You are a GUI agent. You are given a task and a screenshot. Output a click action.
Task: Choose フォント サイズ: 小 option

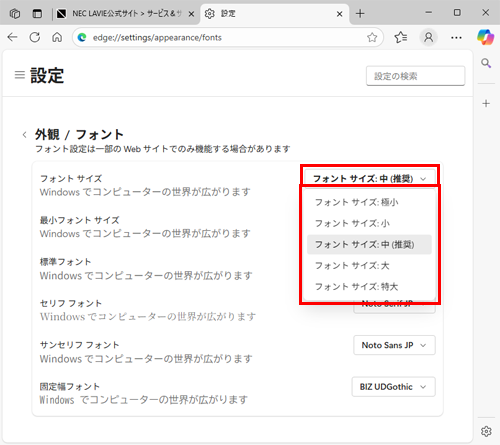click(x=369, y=223)
